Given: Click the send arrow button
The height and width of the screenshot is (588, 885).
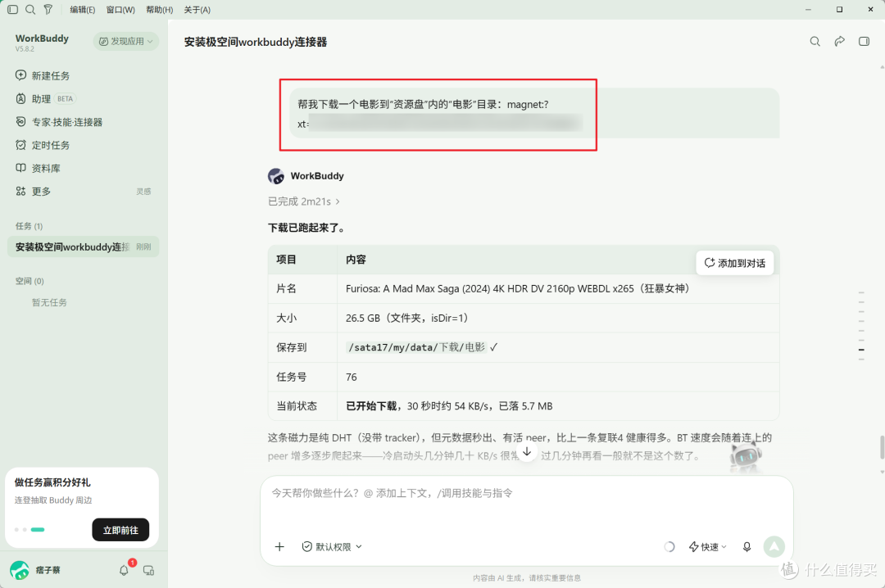Looking at the screenshot, I should click(774, 546).
